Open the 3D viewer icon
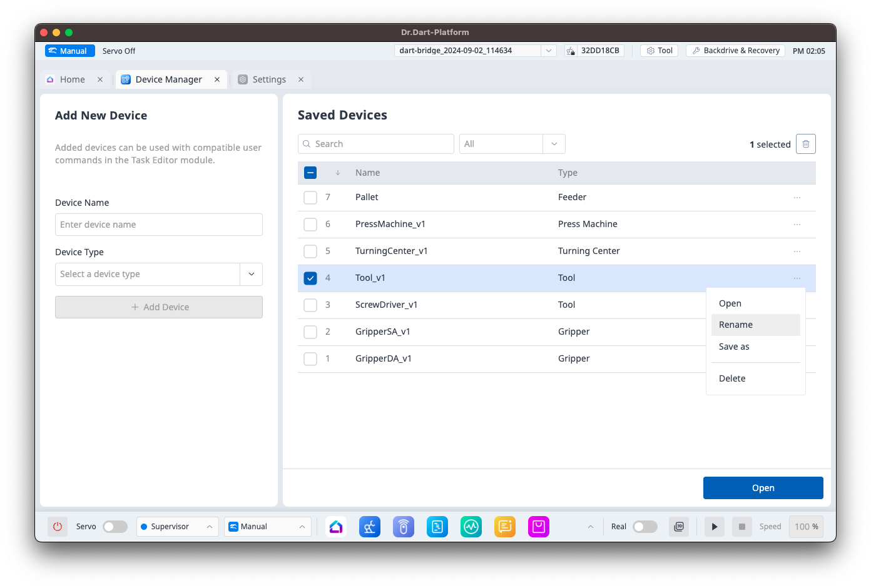Screen dimensions: 871x588 (x=679, y=527)
